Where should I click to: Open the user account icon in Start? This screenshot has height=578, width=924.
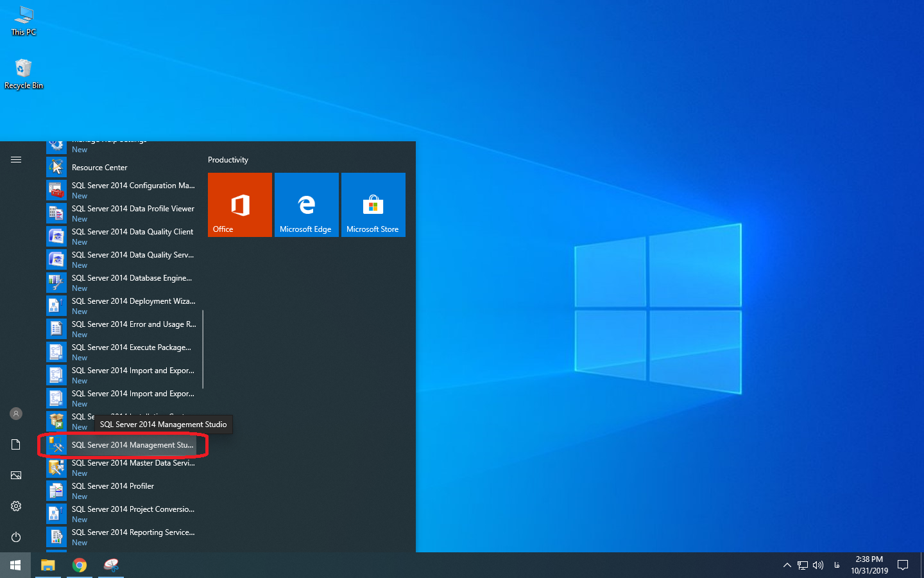(x=16, y=414)
